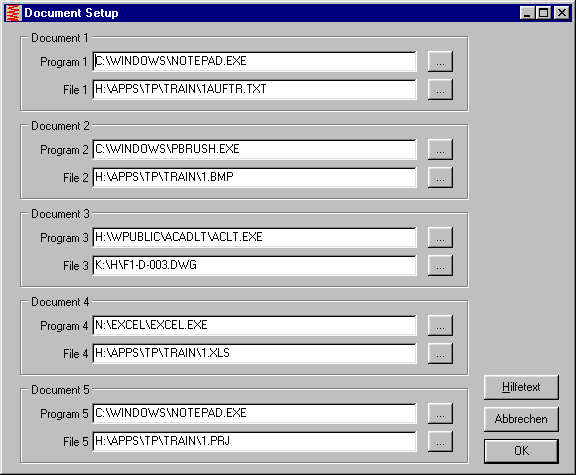Screen dimensions: 576x475
Task: Browse for File 3 DWG path
Action: (x=440, y=266)
